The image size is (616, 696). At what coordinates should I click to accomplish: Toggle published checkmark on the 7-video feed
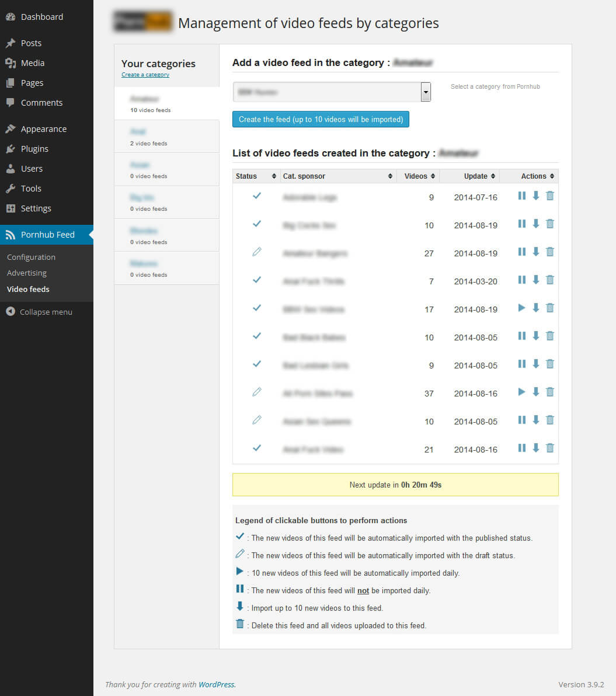256,280
